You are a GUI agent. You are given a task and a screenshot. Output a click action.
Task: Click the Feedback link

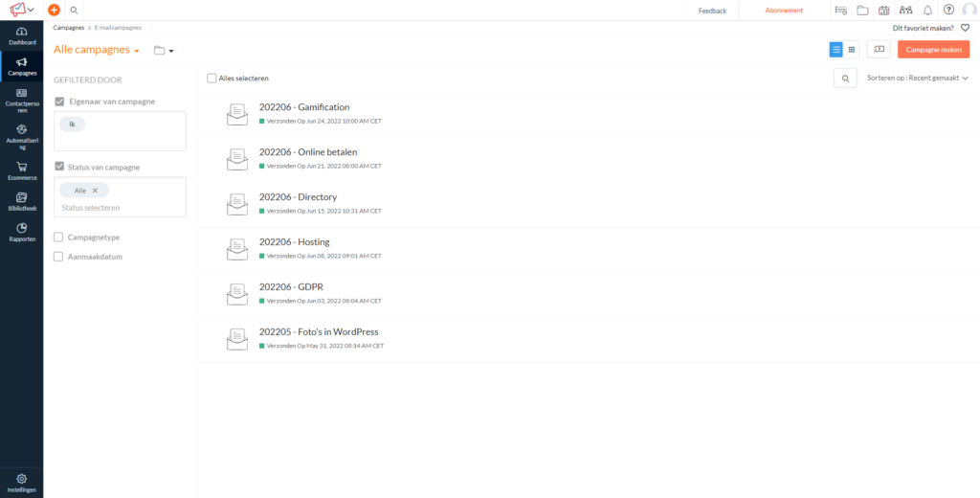712,11
